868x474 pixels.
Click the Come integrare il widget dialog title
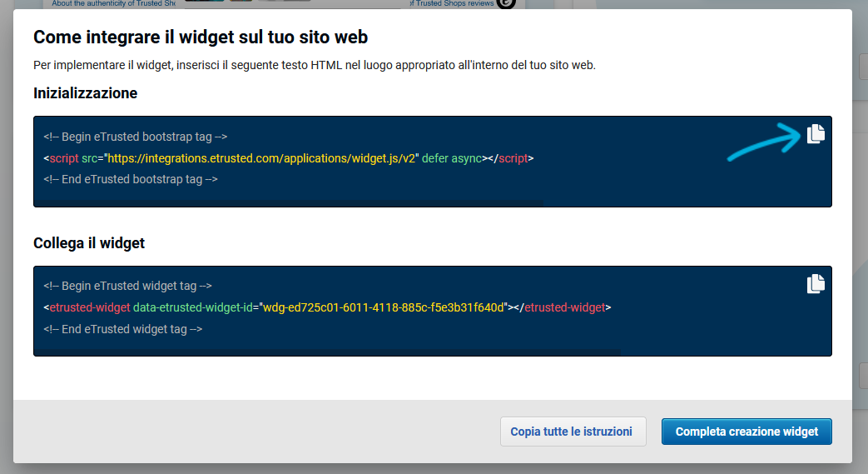click(201, 37)
